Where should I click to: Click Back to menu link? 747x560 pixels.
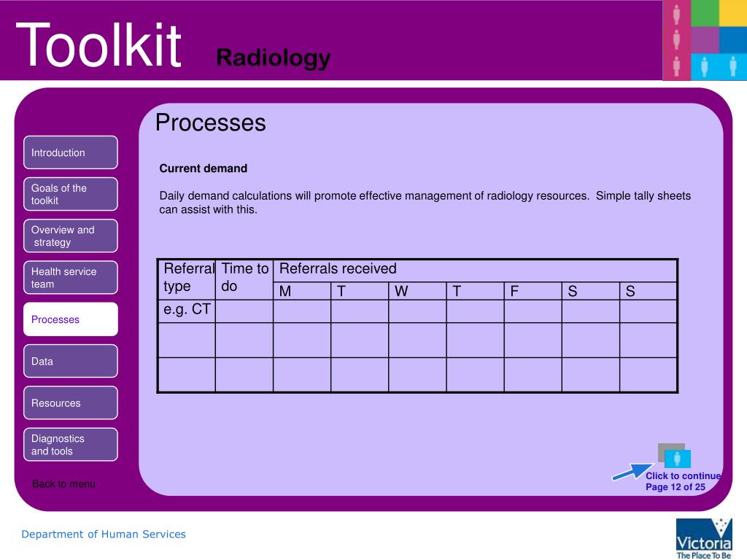[64, 484]
